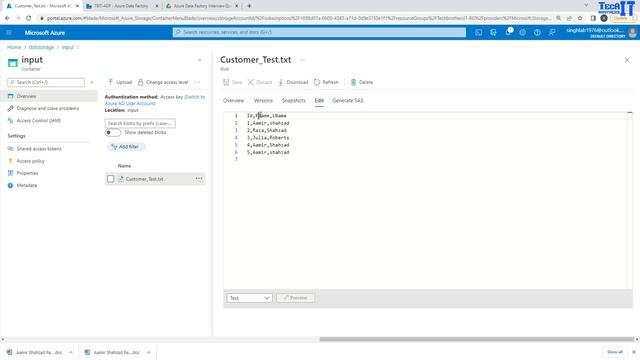Viewport: 640px width, 360px height.
Task: View Azure notifications bell
Action: tap(508, 32)
